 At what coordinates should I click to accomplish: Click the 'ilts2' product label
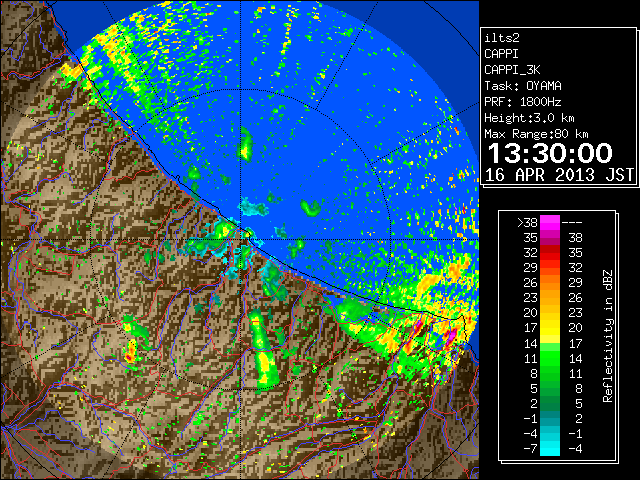click(x=502, y=38)
